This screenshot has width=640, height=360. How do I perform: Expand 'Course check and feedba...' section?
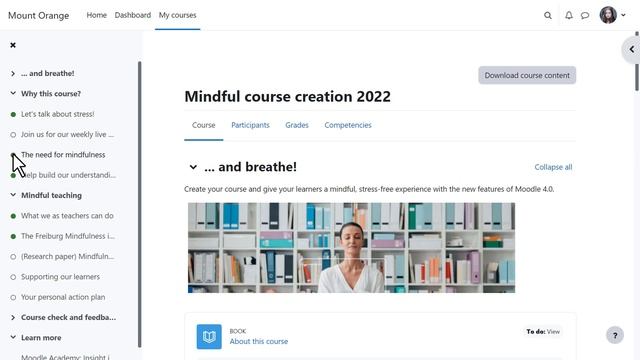point(13,317)
